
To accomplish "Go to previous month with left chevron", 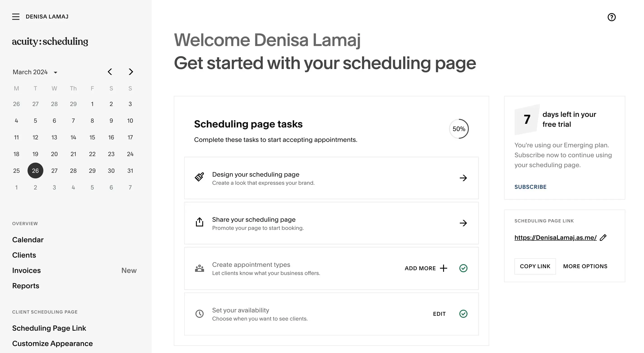I will (x=110, y=72).
